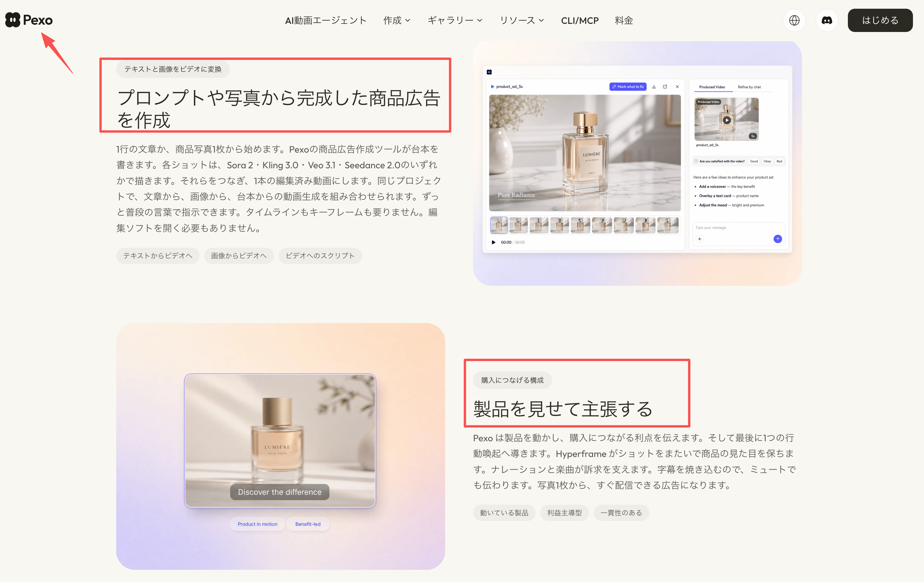Select the last timeline frame thumbnail
The width and height of the screenshot is (924, 582).
pos(668,225)
